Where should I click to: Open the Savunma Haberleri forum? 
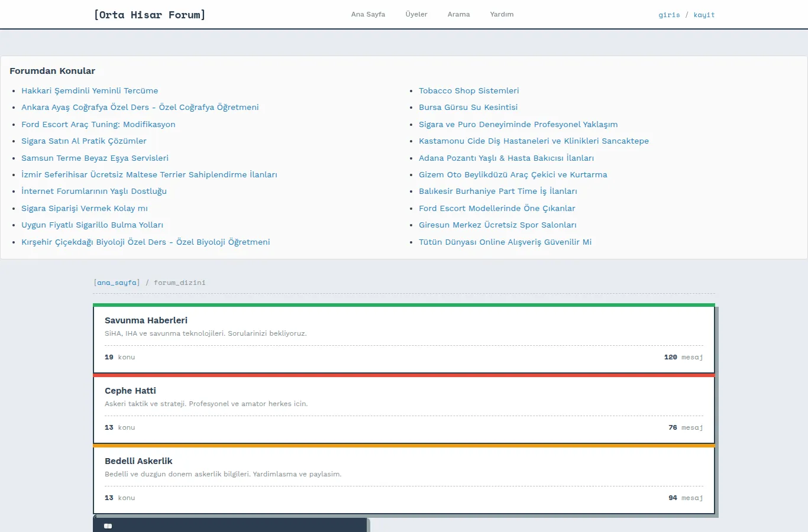[x=146, y=320]
